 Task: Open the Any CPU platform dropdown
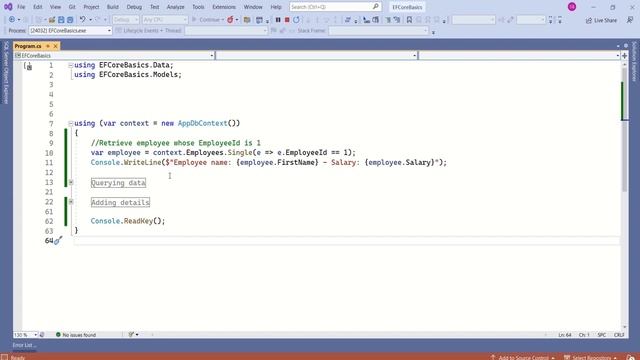tap(165, 20)
